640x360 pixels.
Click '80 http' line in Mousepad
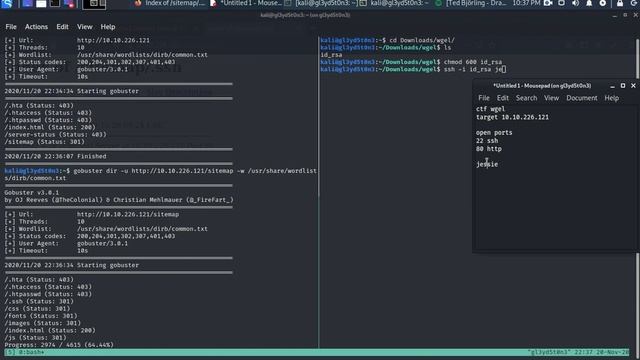pos(489,149)
